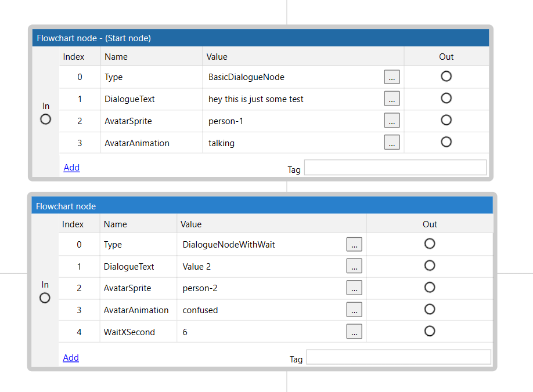Click the In connector of the second flowchart node
The image size is (533, 392).
(45, 298)
